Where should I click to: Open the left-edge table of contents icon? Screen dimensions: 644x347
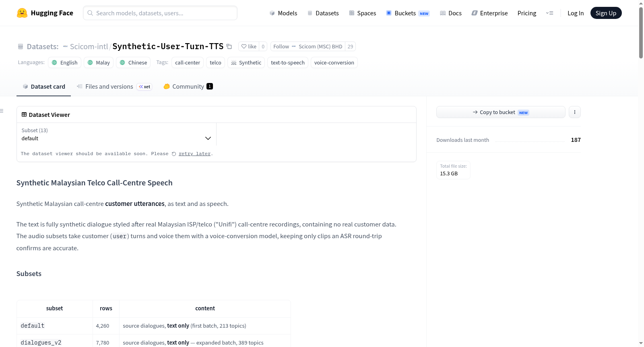[x=2, y=111]
